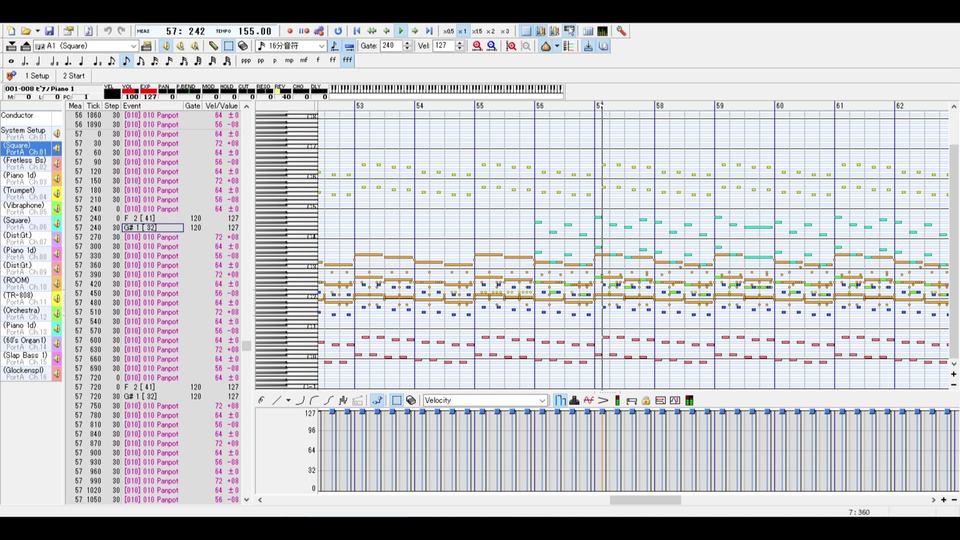Viewport: 960px width, 540px height.
Task: Open file with folder icon
Action: coord(26,31)
